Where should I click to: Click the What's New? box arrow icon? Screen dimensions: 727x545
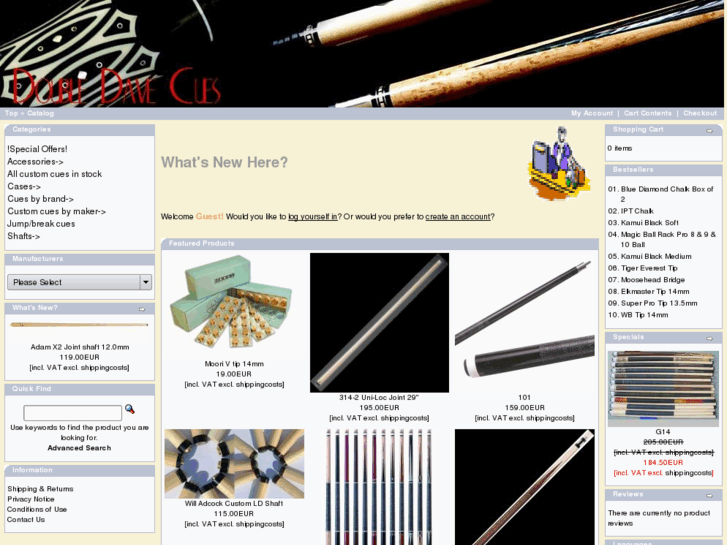tap(142, 309)
